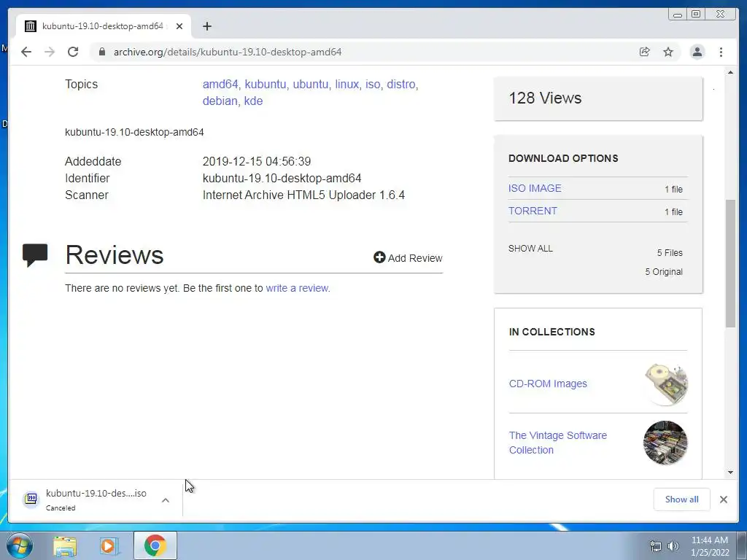Click the kubuntu-19.10-des....iso download item name
This screenshot has height=560, width=747.
(x=96, y=494)
